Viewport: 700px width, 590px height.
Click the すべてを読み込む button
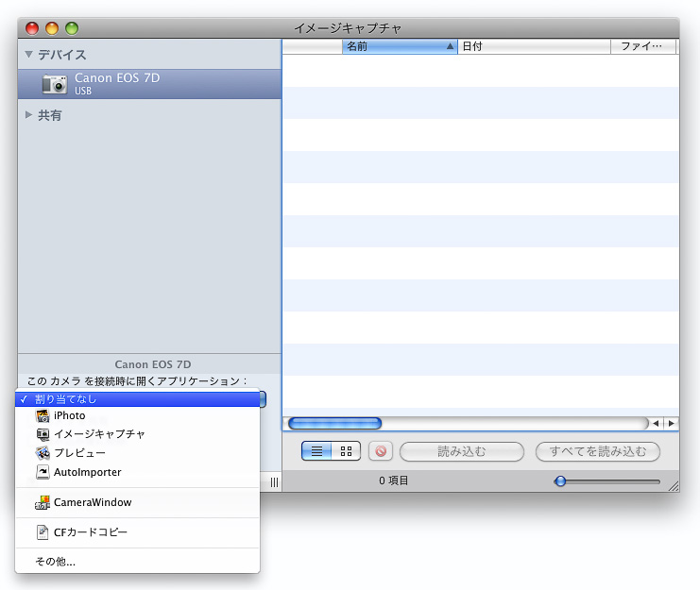coord(597,451)
